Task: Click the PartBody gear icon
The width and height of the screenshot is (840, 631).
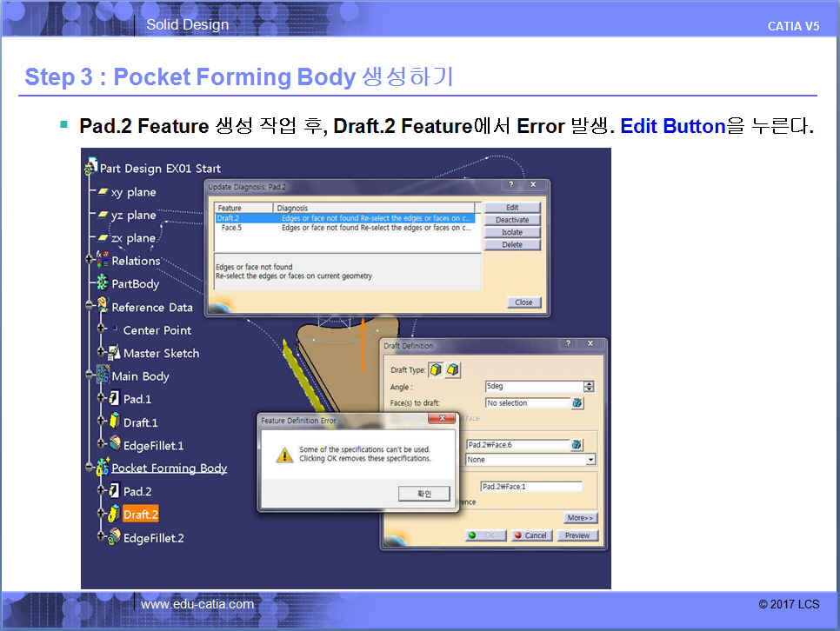Action: tap(102, 283)
